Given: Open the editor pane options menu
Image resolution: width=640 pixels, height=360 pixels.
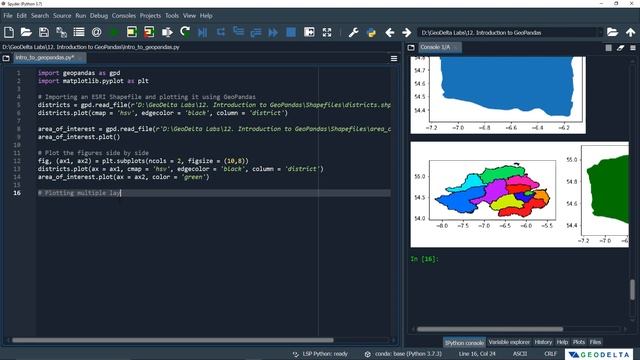Looking at the screenshot, I should [x=394, y=59].
